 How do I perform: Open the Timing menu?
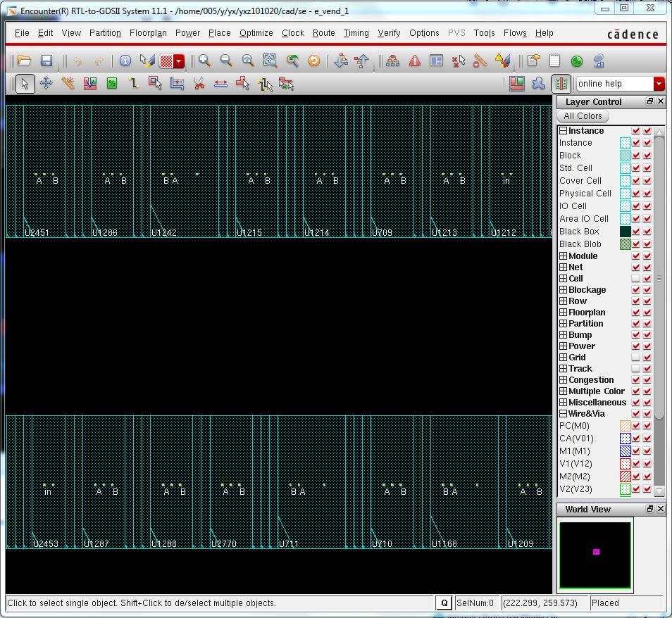point(356,33)
